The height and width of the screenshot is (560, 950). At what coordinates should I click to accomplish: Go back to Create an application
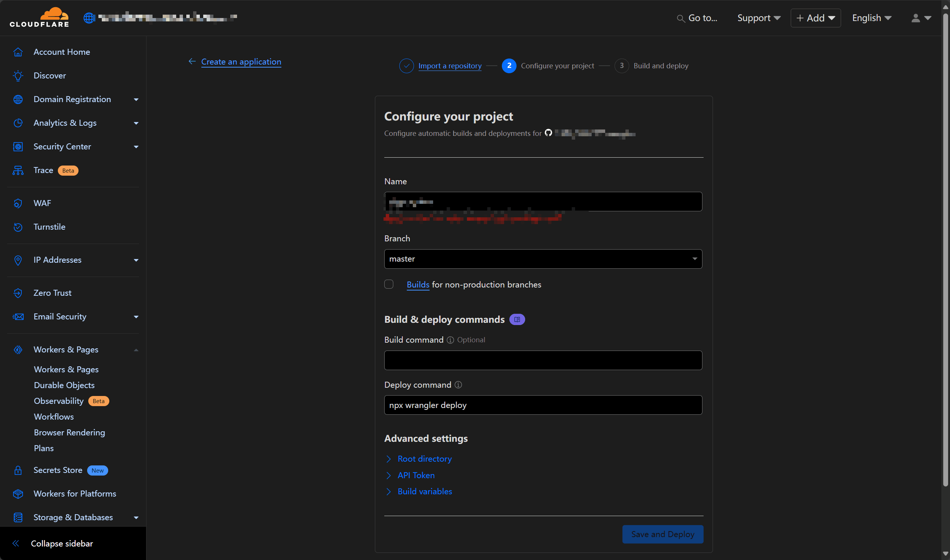click(x=241, y=62)
